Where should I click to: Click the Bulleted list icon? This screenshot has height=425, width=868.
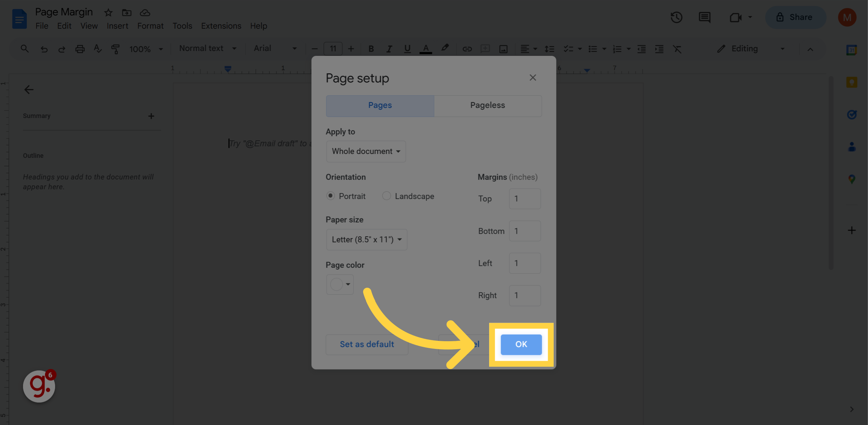(593, 49)
